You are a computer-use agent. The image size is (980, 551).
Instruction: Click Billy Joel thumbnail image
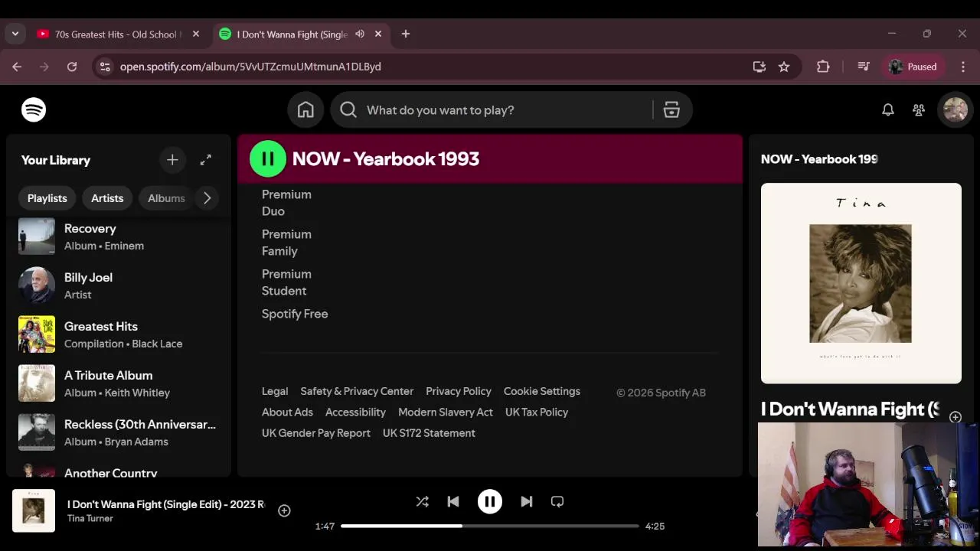37,285
